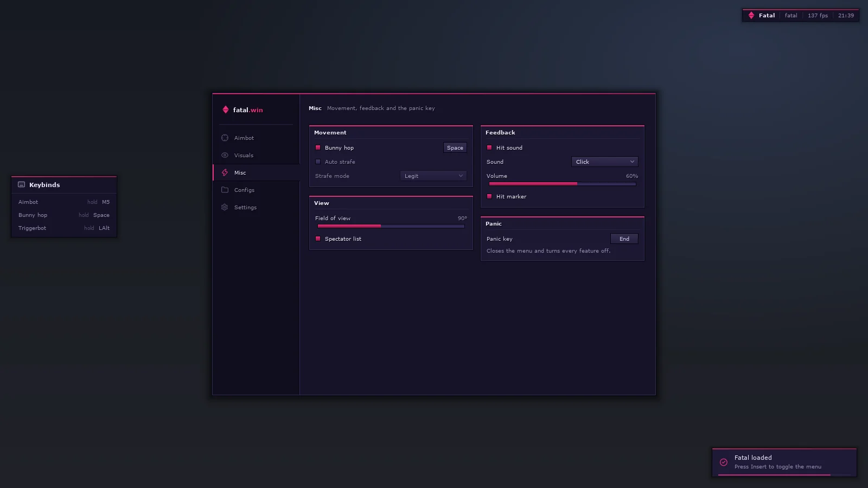This screenshot has height=488, width=868.
Task: Toggle the Spectator list checkbox
Action: coord(318,239)
